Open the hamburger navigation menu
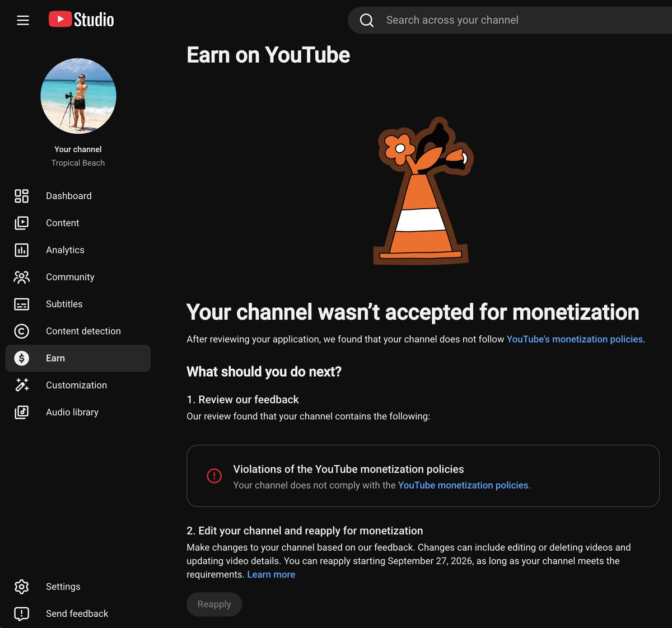Image resolution: width=672 pixels, height=628 pixels. (23, 20)
